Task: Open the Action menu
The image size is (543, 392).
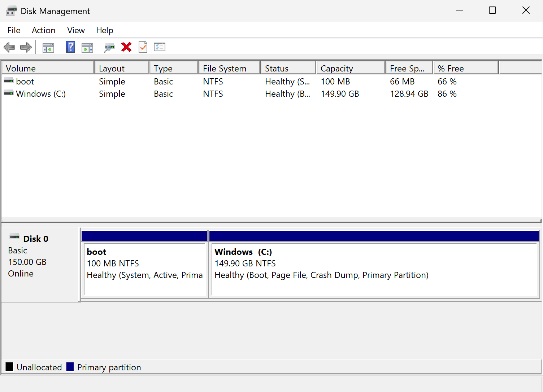Action: pos(44,30)
